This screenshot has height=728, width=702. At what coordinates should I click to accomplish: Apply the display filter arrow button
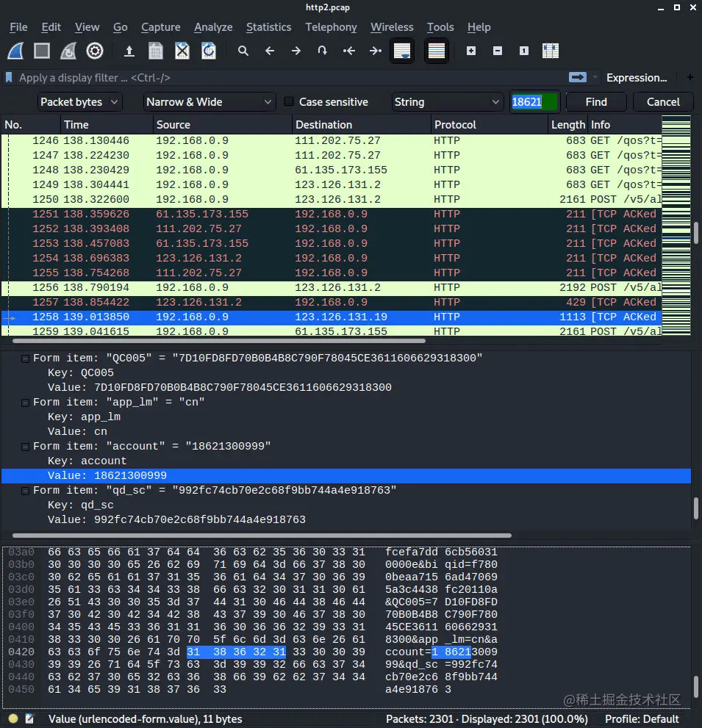click(578, 77)
